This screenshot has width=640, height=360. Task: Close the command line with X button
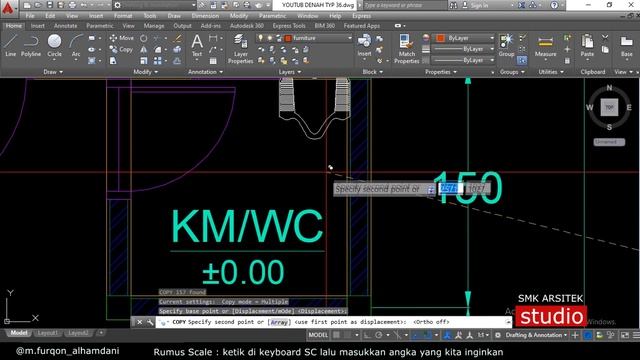(140, 322)
